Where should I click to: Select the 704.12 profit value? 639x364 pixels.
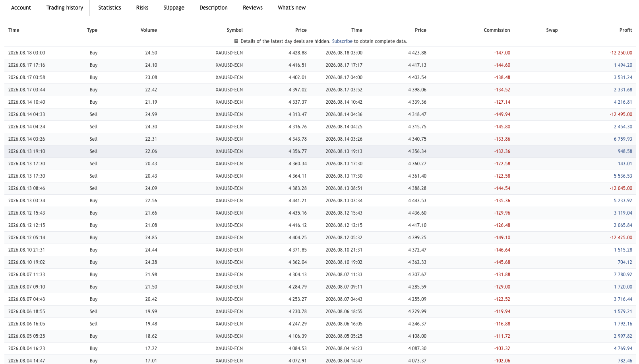(625, 262)
